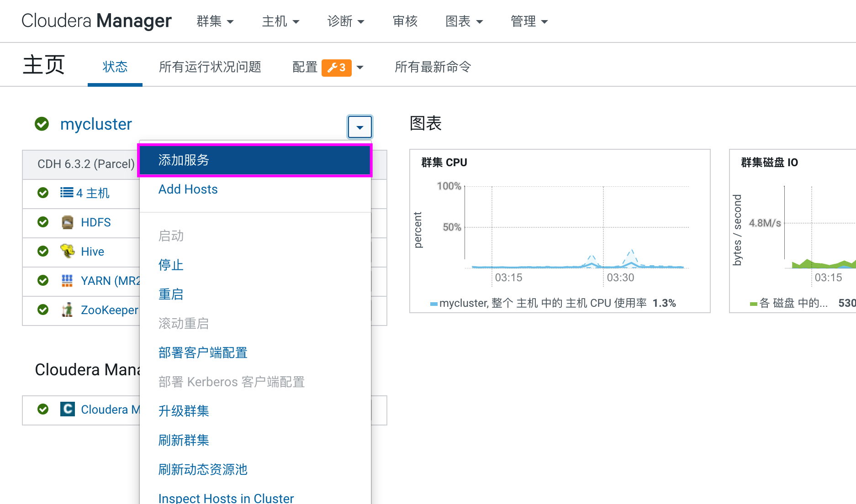The height and width of the screenshot is (504, 856).
Task: Click the orange configuration wrench badge
Action: click(336, 68)
